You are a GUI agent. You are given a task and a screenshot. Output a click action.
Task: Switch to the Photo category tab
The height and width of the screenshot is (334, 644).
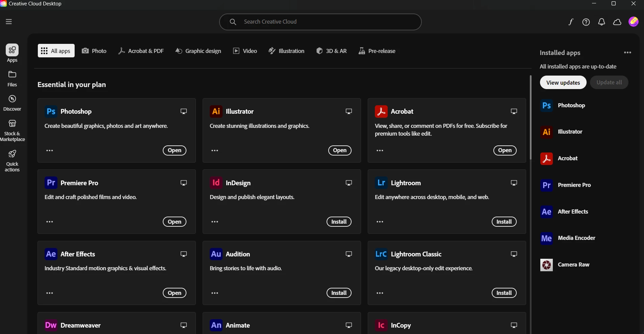tap(94, 51)
